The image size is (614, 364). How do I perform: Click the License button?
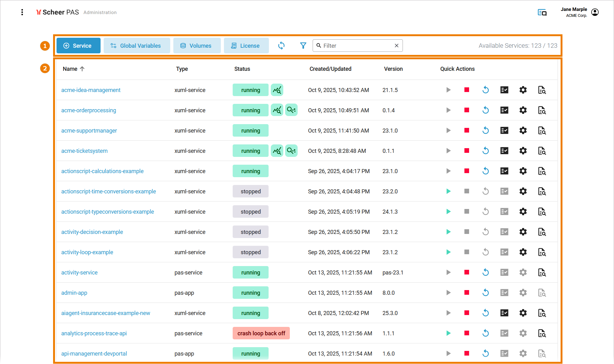pyautogui.click(x=246, y=46)
